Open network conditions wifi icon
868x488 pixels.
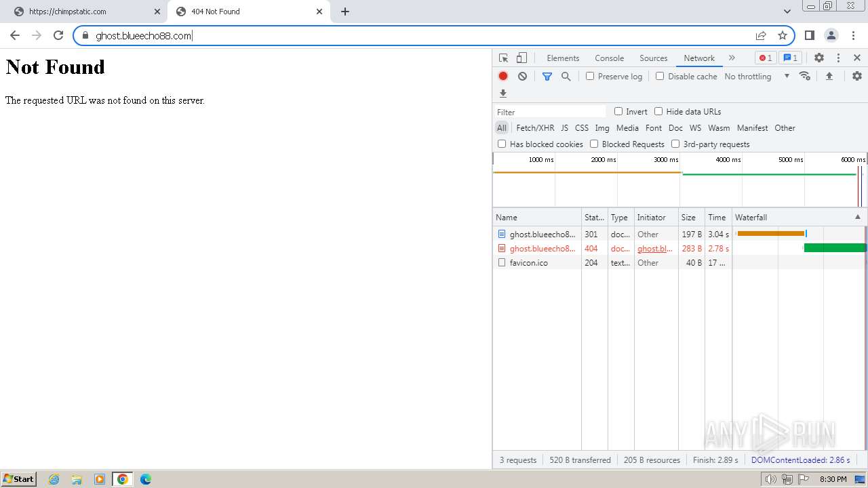805,76
